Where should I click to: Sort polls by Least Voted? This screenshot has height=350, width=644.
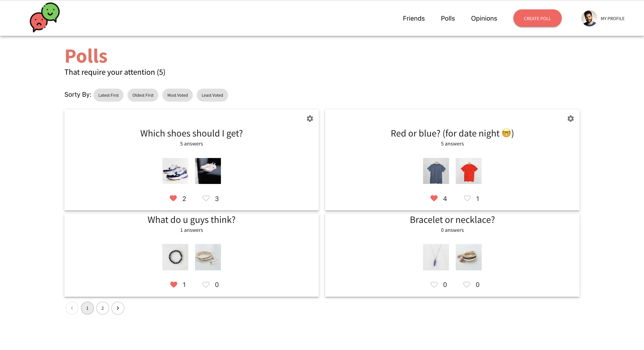point(212,95)
